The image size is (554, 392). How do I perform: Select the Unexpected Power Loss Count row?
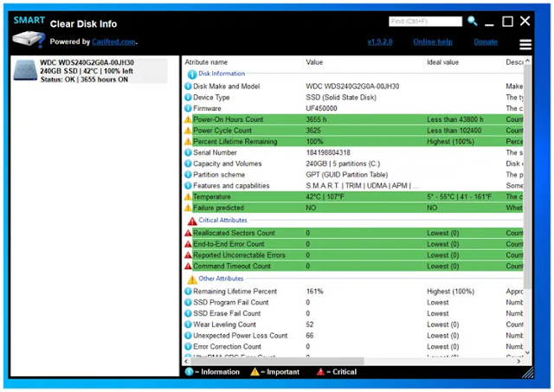353,336
